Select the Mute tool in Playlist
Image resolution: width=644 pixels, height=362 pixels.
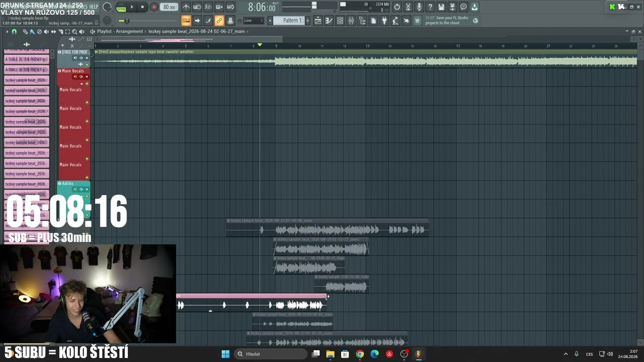coord(46,32)
